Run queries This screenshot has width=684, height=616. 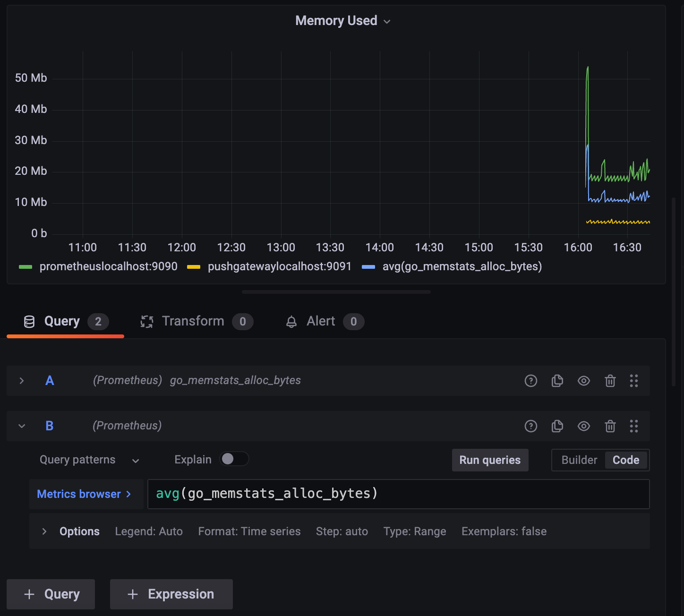point(490,460)
